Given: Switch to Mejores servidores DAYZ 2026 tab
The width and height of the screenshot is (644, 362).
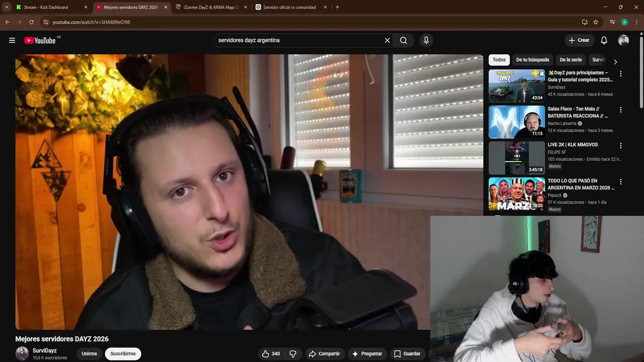Looking at the screenshot, I should pos(131,7).
